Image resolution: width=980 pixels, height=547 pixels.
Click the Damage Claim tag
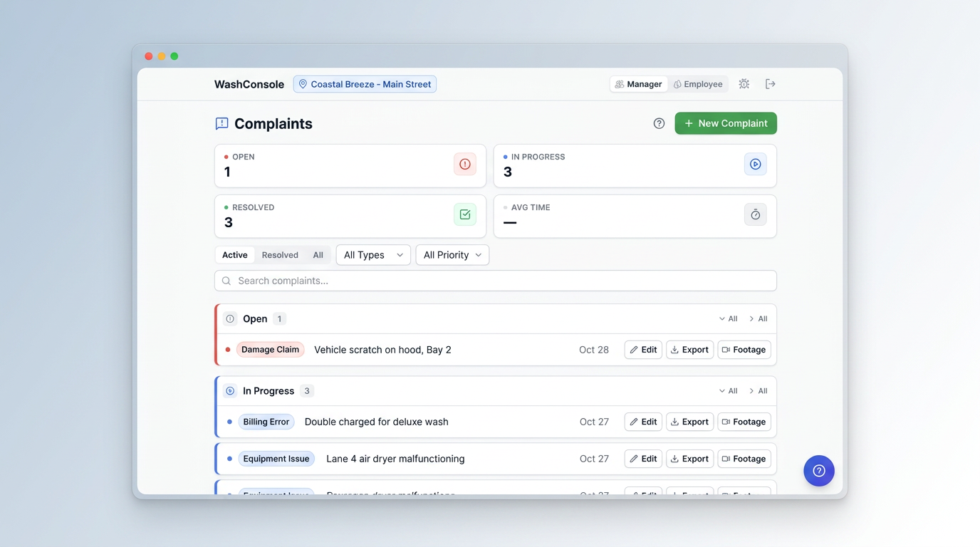click(270, 350)
